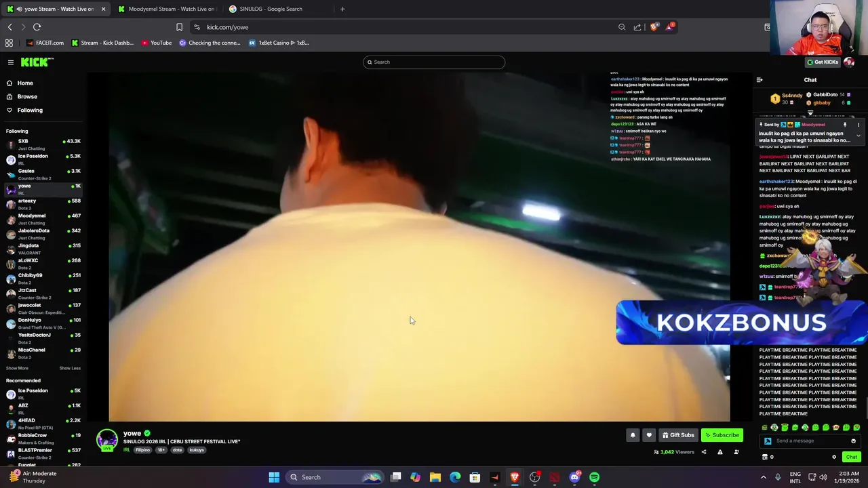Report the stream using the warning icon
Image resolution: width=868 pixels, height=488 pixels.
pyautogui.click(x=719, y=452)
